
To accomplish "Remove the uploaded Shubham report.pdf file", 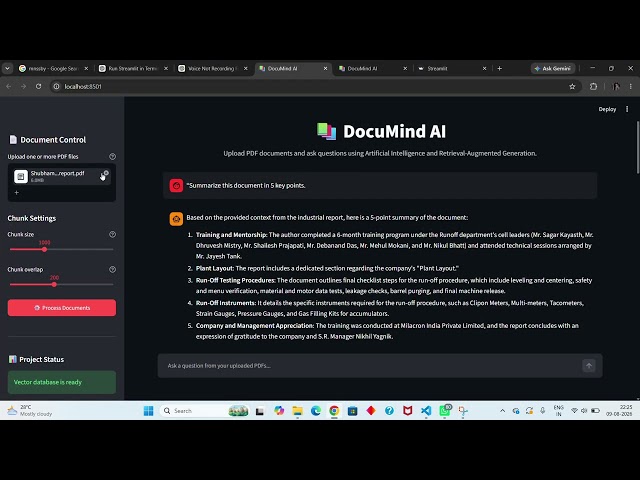I will point(106,173).
